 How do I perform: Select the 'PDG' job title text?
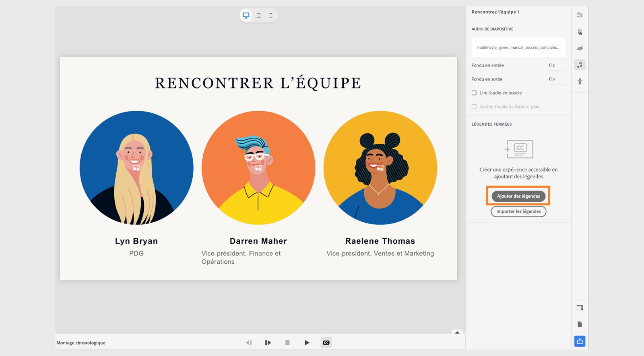click(136, 253)
